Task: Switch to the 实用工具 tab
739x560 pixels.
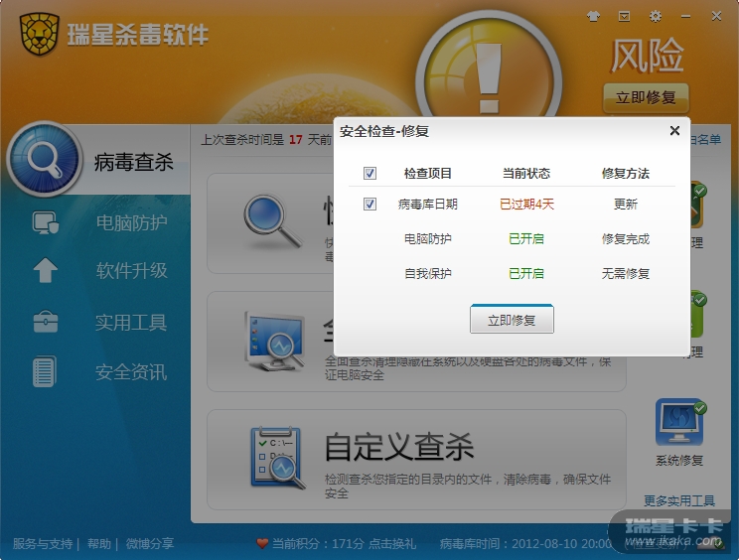Action: [x=131, y=322]
